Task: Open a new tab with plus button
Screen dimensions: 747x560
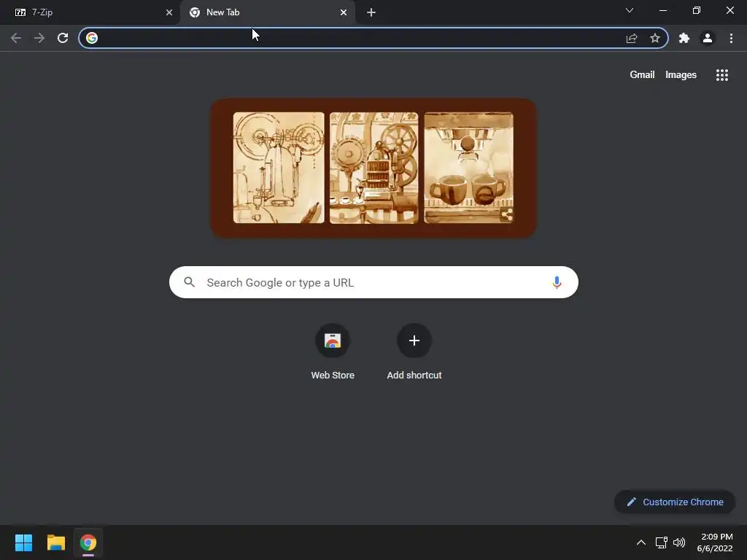Action: click(371, 12)
